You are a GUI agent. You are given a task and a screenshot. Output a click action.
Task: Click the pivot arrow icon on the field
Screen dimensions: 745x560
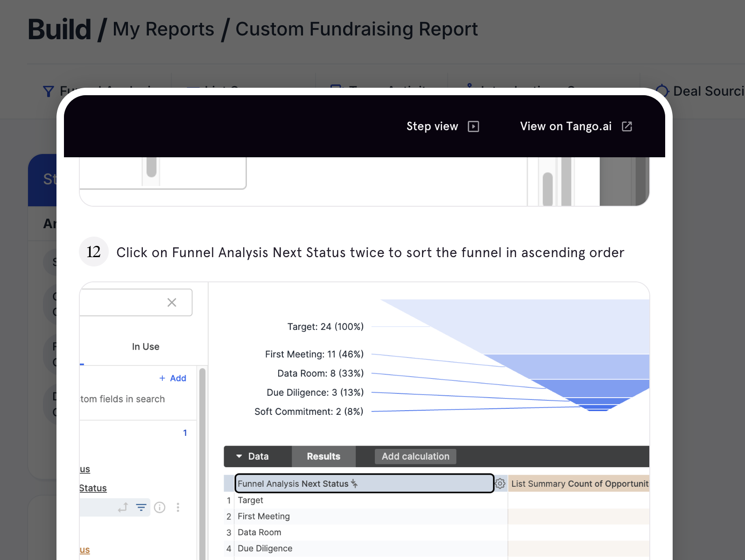pyautogui.click(x=123, y=507)
